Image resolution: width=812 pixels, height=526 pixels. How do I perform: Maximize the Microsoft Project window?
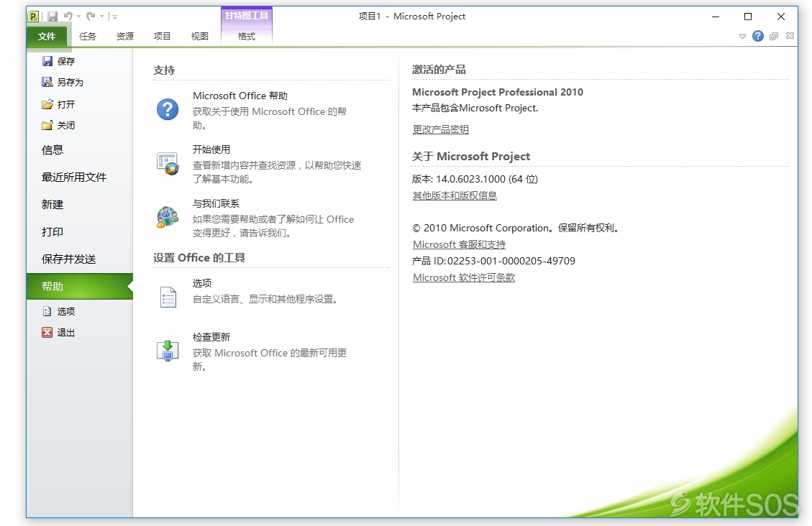(748, 17)
